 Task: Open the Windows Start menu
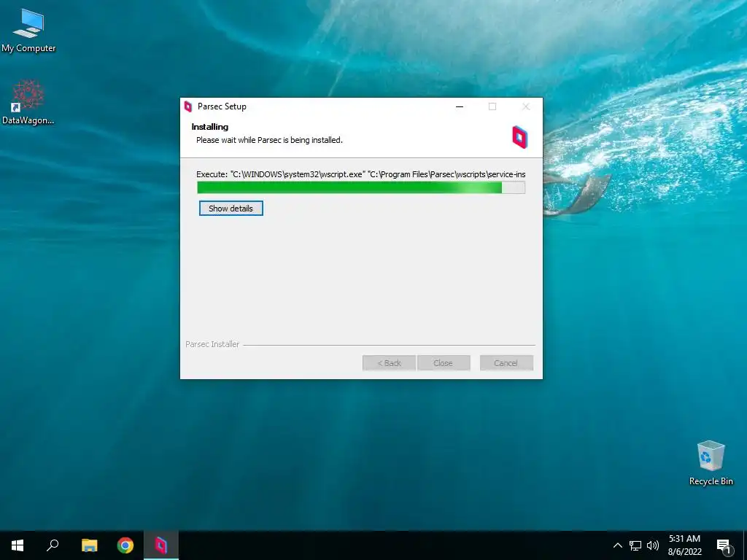(18, 545)
